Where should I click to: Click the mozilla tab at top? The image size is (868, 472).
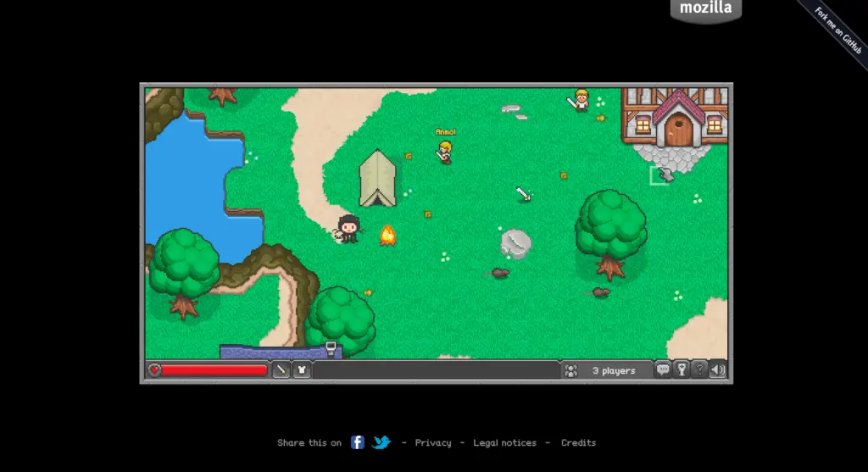(705, 9)
